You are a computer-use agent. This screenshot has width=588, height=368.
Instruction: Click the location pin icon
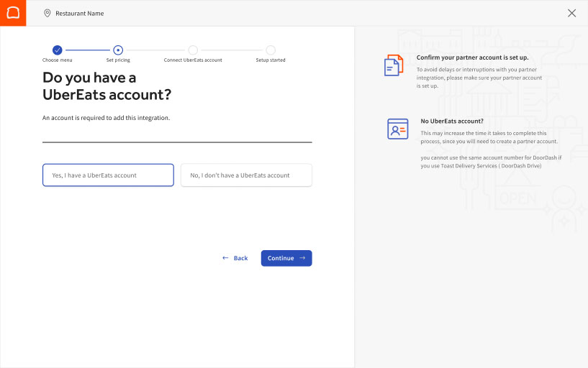tap(48, 13)
